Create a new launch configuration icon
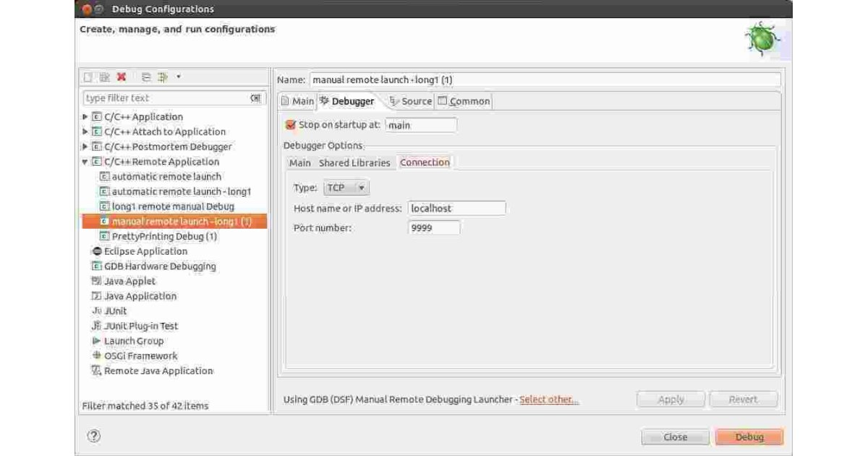Image resolution: width=868 pixels, height=456 pixels. point(88,77)
